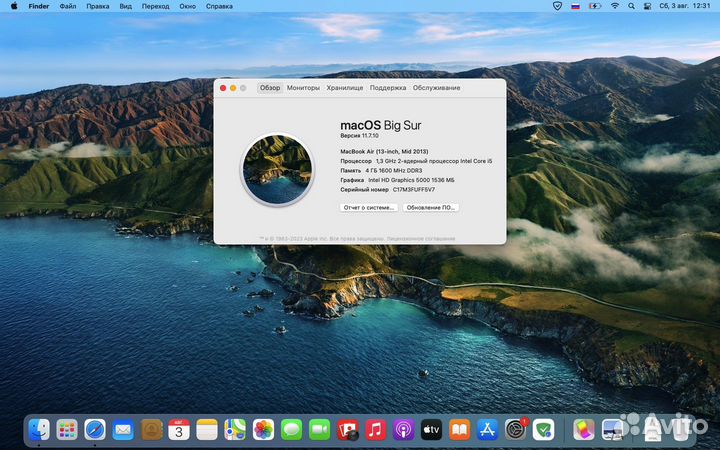
Task: Open Contacts app in the dock
Action: coord(151,430)
